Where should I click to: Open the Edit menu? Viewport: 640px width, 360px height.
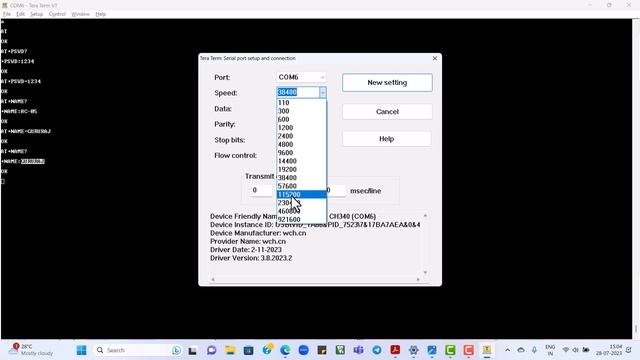(20, 14)
